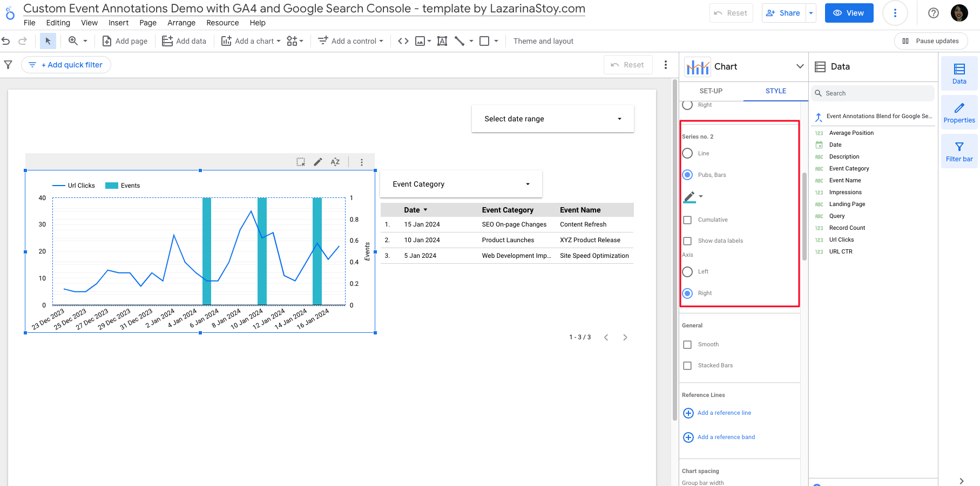Image resolution: width=980 pixels, height=486 pixels.
Task: Check the Stacked Bars option
Action: click(687, 365)
